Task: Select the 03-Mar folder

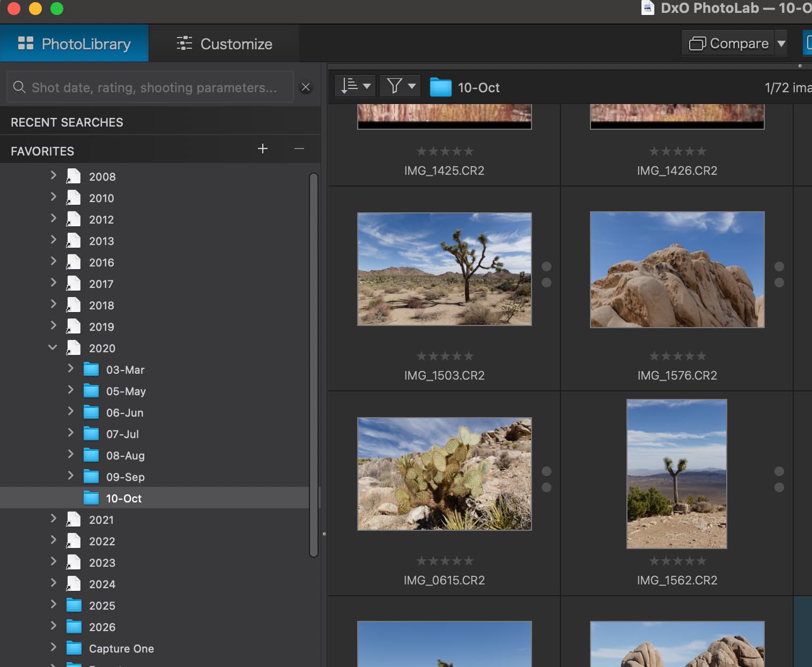Action: (125, 369)
